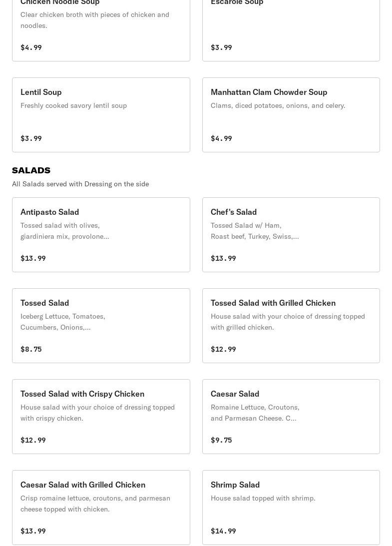Open the Shrimp Salad card
The width and height of the screenshot is (392, 546).
click(291, 508)
